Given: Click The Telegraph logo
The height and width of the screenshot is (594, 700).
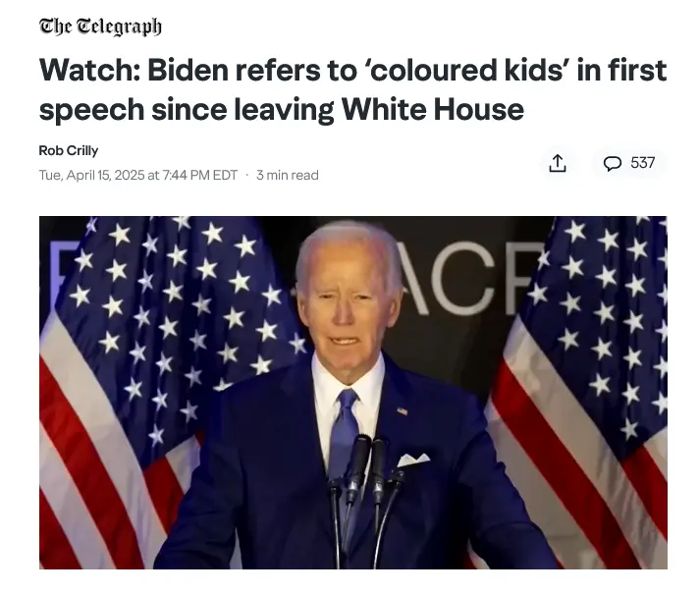Looking at the screenshot, I should [x=100, y=27].
